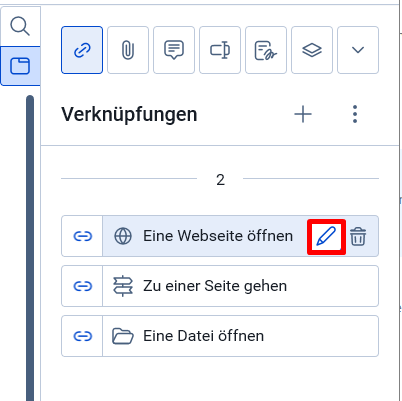The height and width of the screenshot is (401, 402).
Task: Open the Verknüpfungen three-dot options menu
Action: tap(355, 114)
